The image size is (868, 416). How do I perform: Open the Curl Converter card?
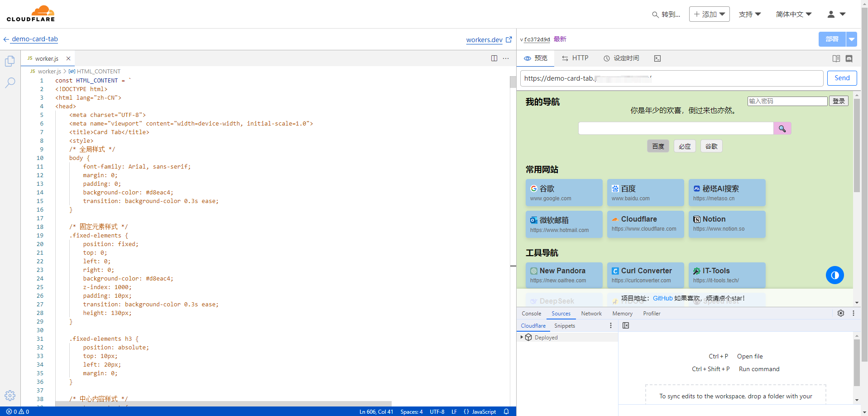coord(646,275)
